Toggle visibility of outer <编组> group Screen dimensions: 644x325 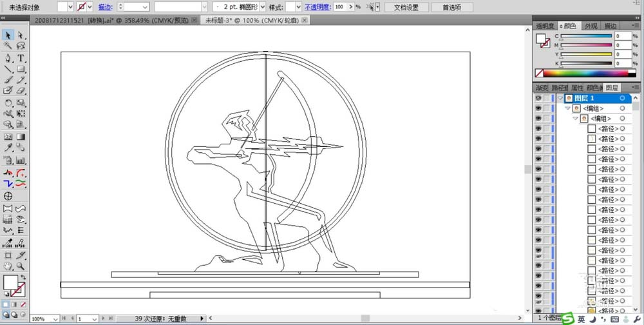pyautogui.click(x=538, y=108)
